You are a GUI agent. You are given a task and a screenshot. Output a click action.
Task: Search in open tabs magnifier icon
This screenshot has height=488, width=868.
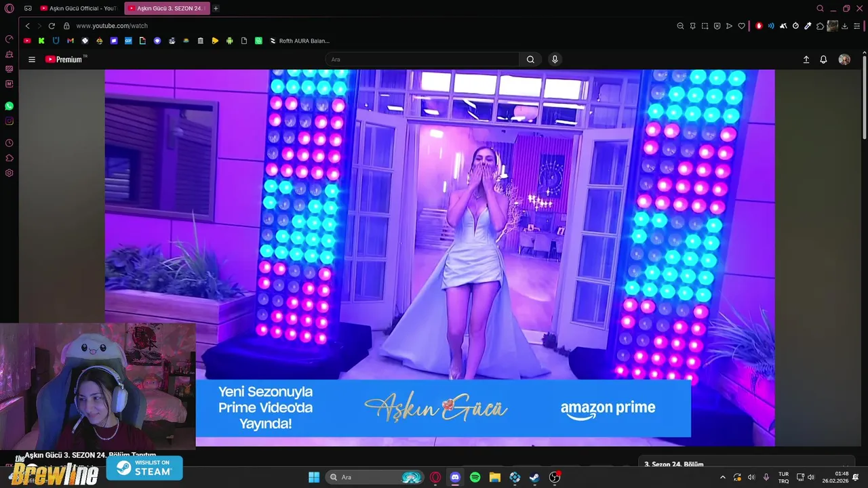click(x=820, y=8)
